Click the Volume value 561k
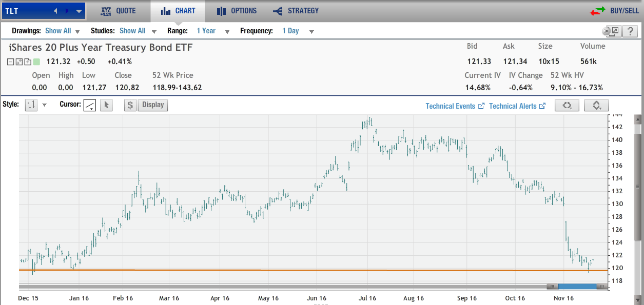The width and height of the screenshot is (644, 305). click(589, 62)
